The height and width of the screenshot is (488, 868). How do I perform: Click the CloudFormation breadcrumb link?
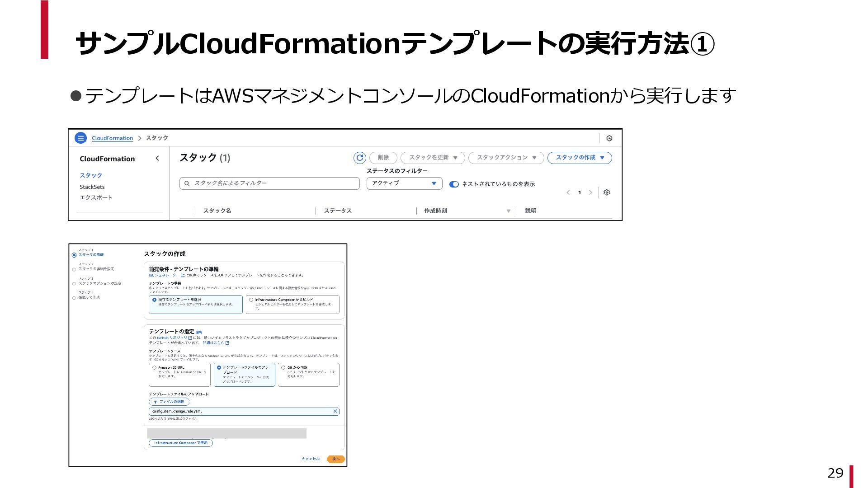pos(112,138)
